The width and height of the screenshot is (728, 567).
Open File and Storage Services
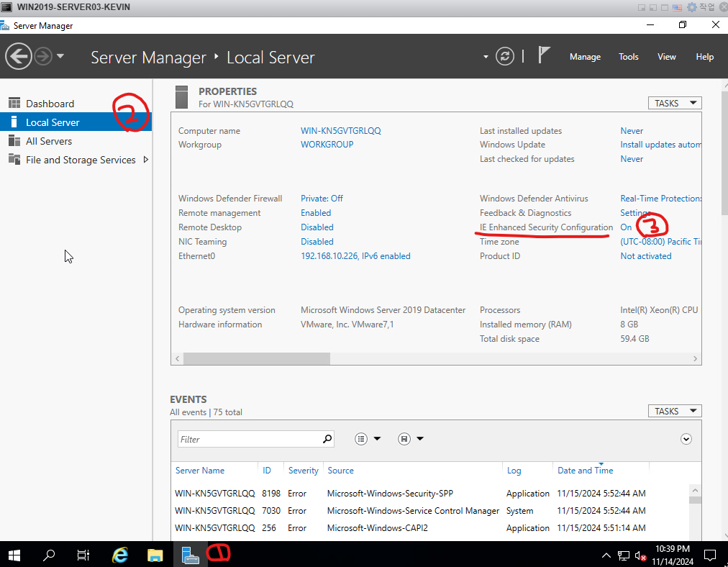(x=81, y=160)
